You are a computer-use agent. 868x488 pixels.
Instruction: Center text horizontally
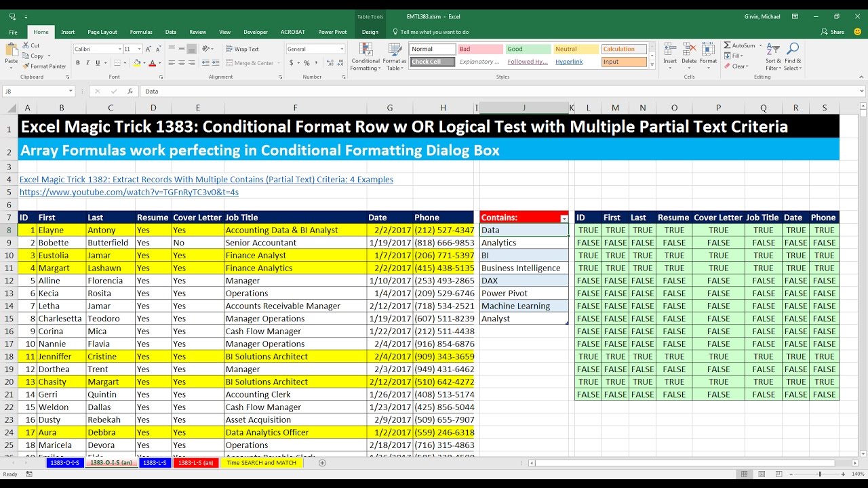pos(182,63)
